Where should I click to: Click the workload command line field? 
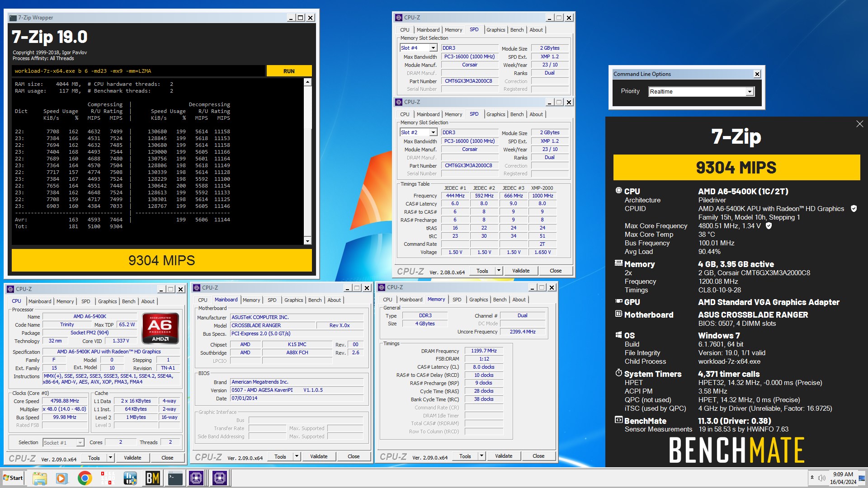click(x=138, y=71)
